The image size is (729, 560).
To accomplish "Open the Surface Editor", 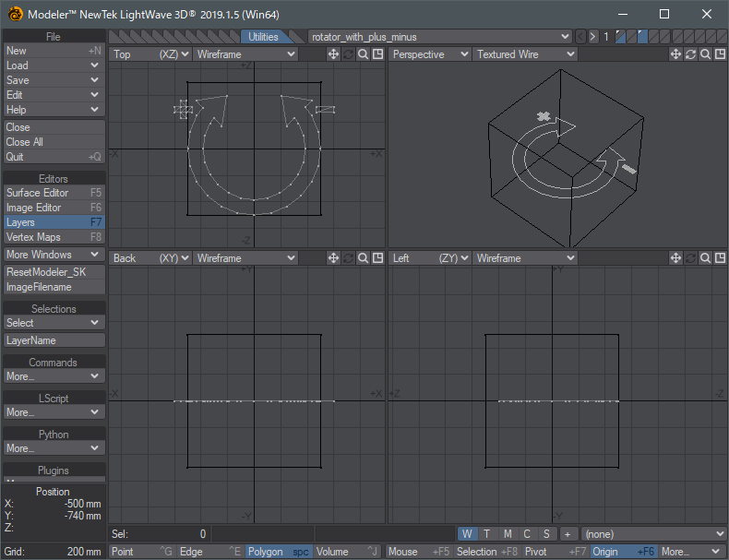I will [x=53, y=193].
